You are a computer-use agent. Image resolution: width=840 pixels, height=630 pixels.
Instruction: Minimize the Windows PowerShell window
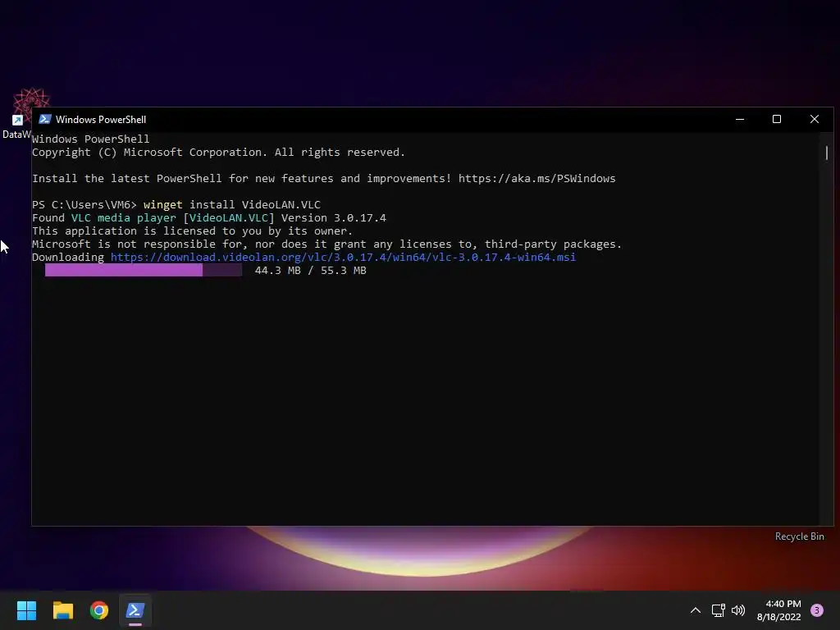[x=740, y=119]
